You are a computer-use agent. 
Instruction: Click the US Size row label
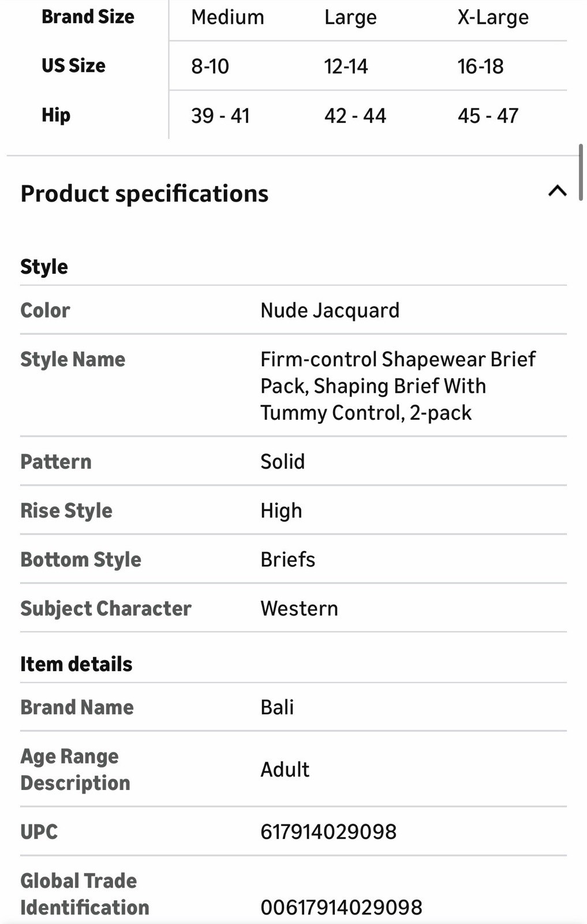click(x=73, y=66)
